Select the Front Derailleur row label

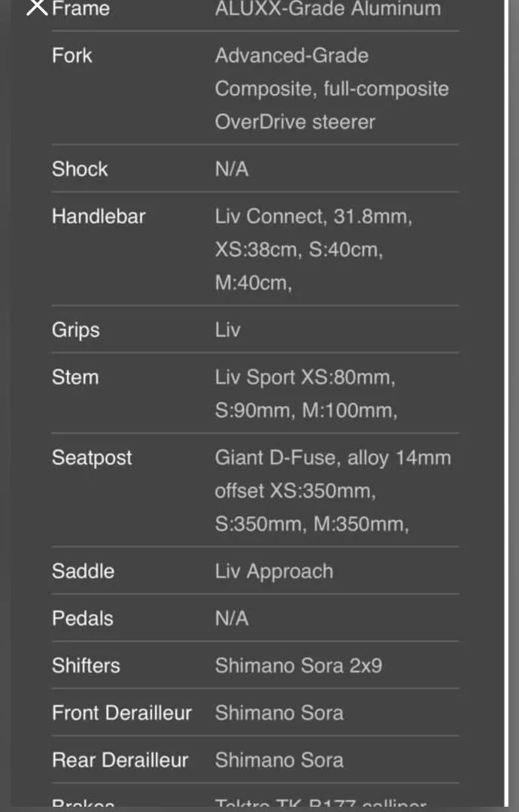[x=122, y=714]
